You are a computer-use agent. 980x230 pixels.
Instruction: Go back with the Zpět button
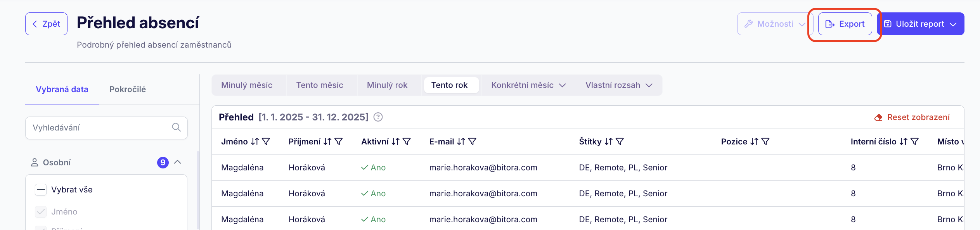point(46,24)
